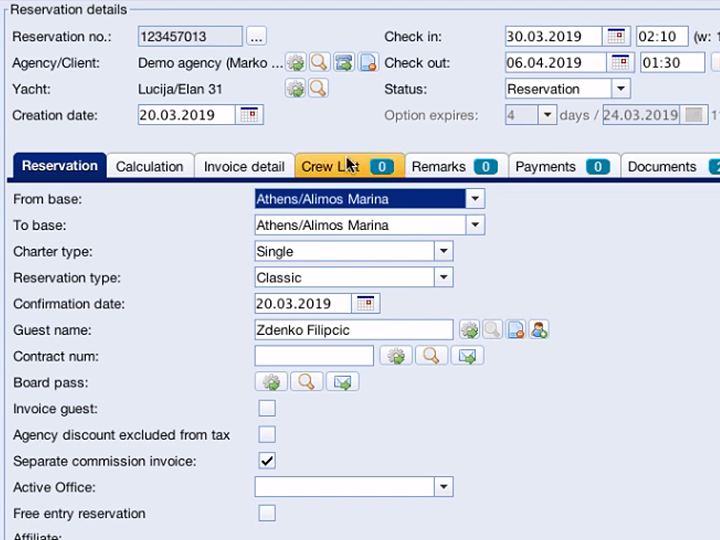This screenshot has height=540, width=720.
Task: Open the Check in date calendar picker
Action: [617, 37]
